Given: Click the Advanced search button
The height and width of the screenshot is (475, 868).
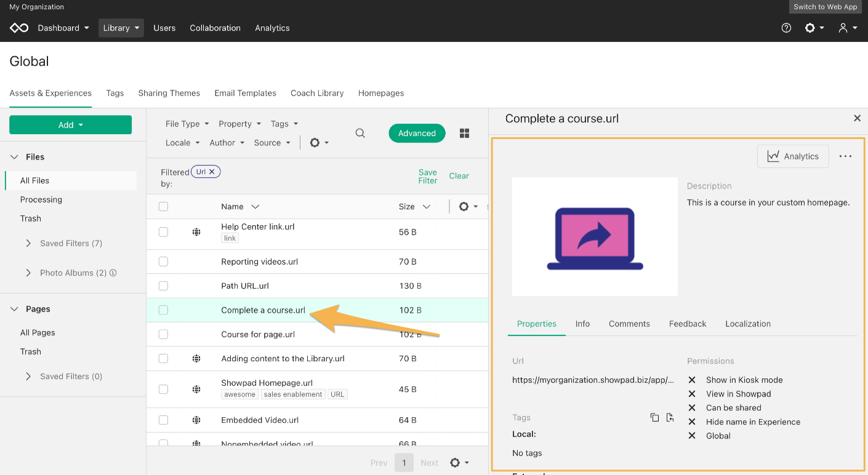Looking at the screenshot, I should point(417,133).
